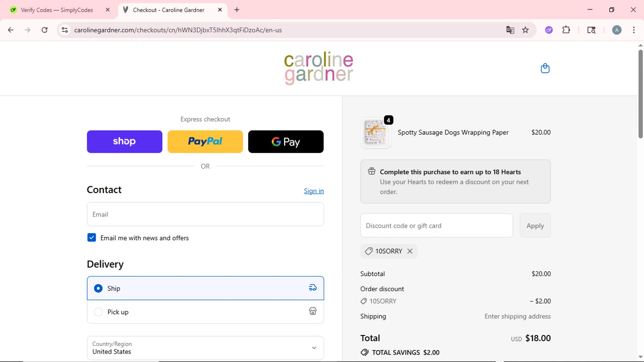Click the Spotty Sausage Dogs Wrapping Paper name
This screenshot has height=362, width=644.
tap(453, 132)
